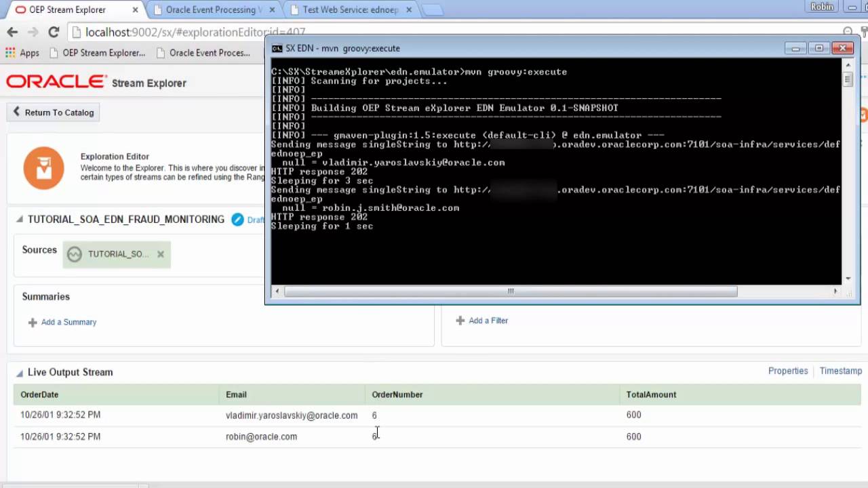
Task: Open a new browser tab
Action: pyautogui.click(x=432, y=9)
